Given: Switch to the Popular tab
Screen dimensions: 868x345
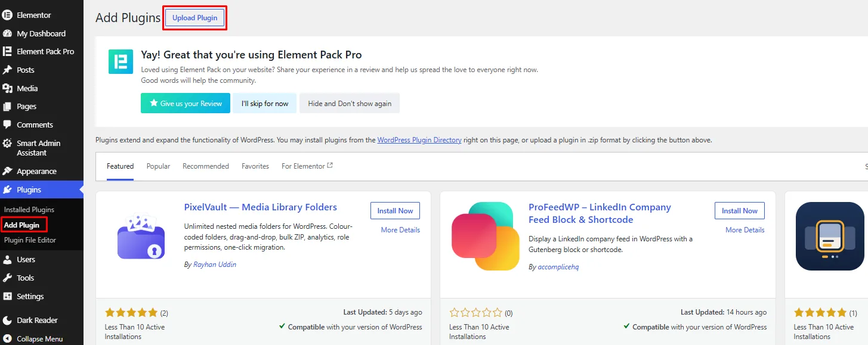Looking at the screenshot, I should pyautogui.click(x=158, y=166).
